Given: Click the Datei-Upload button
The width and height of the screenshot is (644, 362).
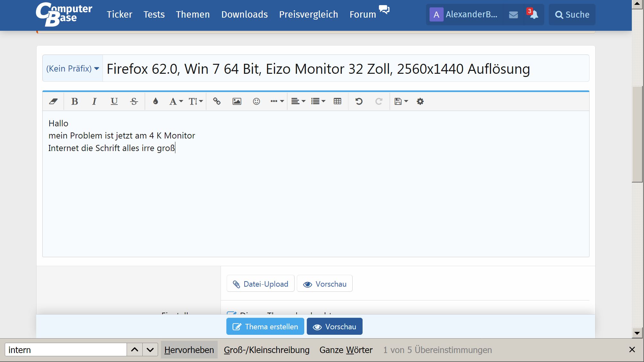Looking at the screenshot, I should (x=260, y=284).
